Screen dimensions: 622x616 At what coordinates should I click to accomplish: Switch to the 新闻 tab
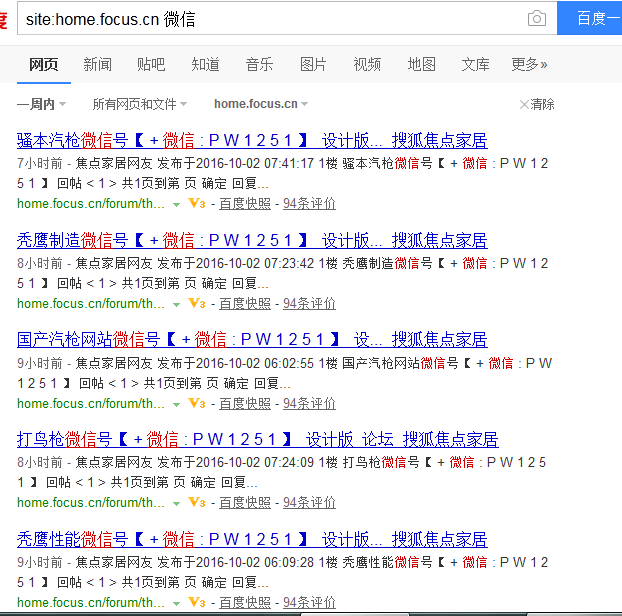(98, 64)
